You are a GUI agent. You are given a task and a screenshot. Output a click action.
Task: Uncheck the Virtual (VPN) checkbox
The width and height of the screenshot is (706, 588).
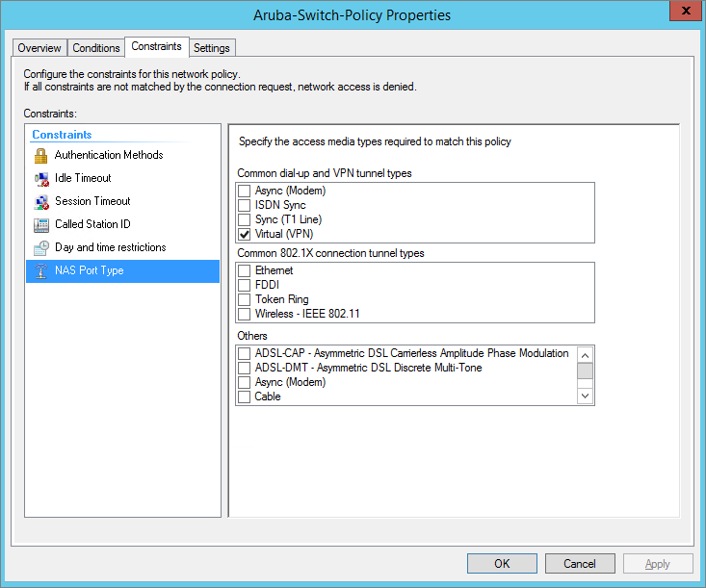[244, 234]
